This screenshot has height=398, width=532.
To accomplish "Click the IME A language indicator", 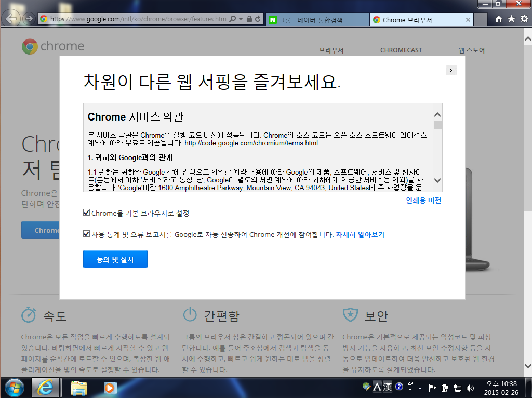I will pyautogui.click(x=377, y=387).
